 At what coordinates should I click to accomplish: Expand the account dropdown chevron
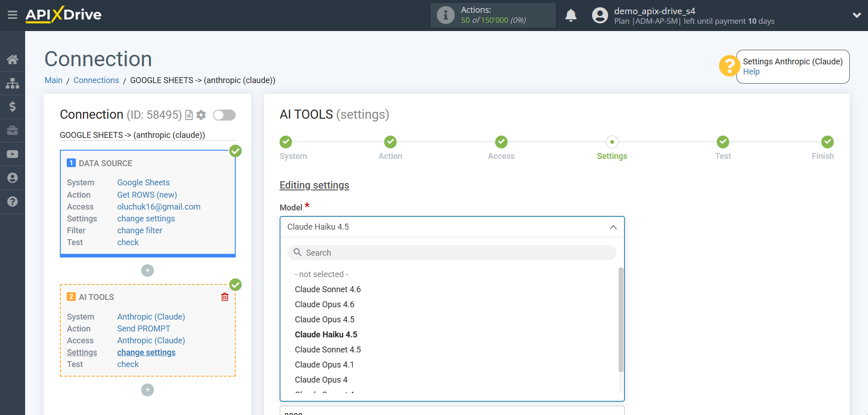click(x=857, y=15)
